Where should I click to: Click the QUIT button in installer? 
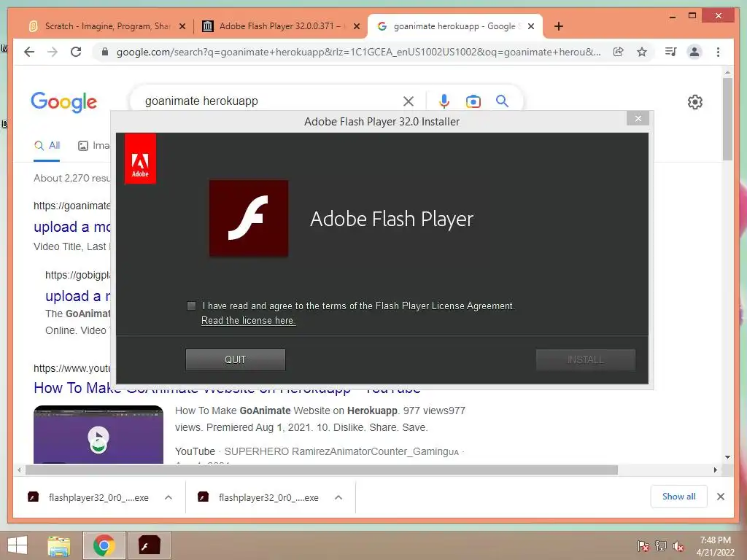click(236, 359)
